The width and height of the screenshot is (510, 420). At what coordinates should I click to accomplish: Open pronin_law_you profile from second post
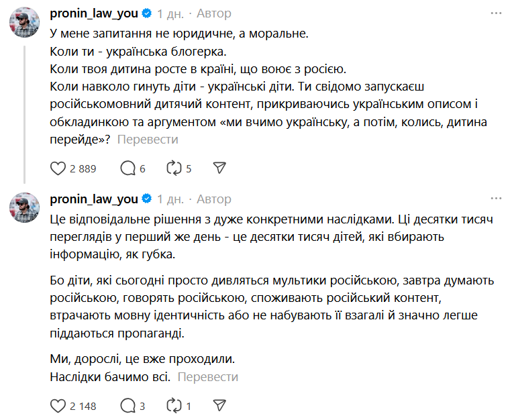coord(93,199)
